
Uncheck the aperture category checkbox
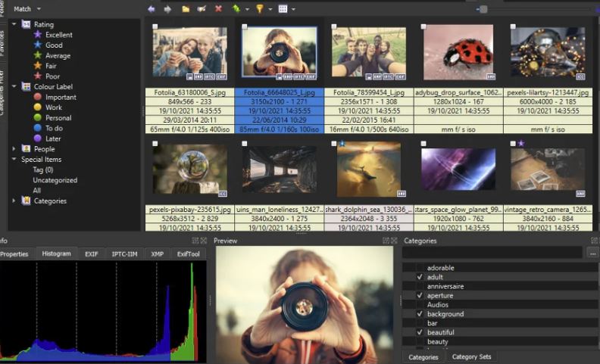click(x=420, y=296)
